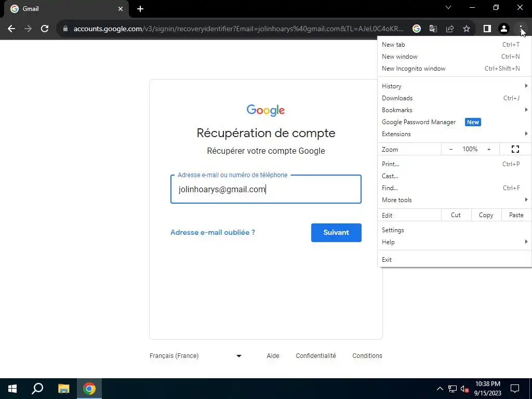Click the tab search chevron in title bar
This screenshot has width=532, height=399.
(448, 7)
